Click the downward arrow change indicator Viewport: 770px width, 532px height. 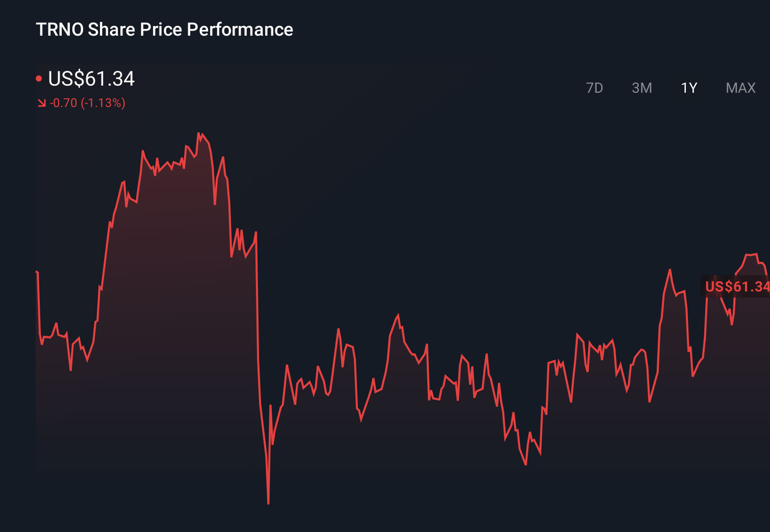[42, 102]
